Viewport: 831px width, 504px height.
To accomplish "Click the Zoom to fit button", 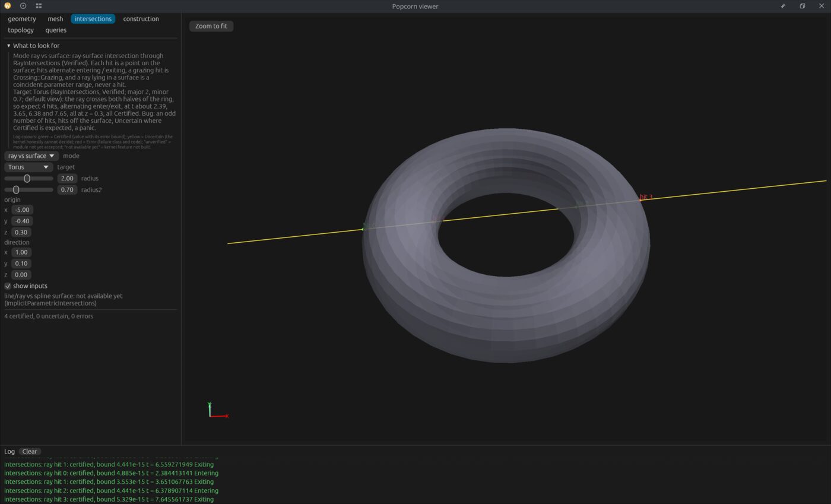I will click(211, 26).
